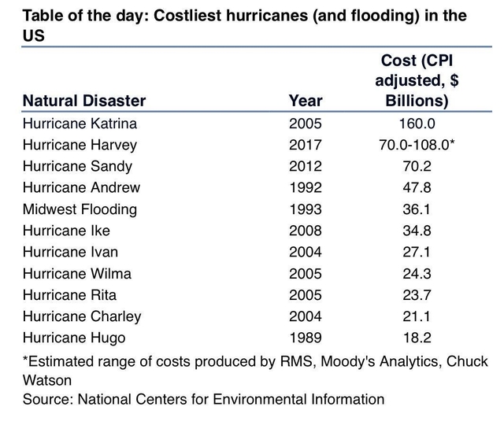The image size is (504, 425).
Task: Click the National Centers for Environmental Information source line
Action: 204,399
